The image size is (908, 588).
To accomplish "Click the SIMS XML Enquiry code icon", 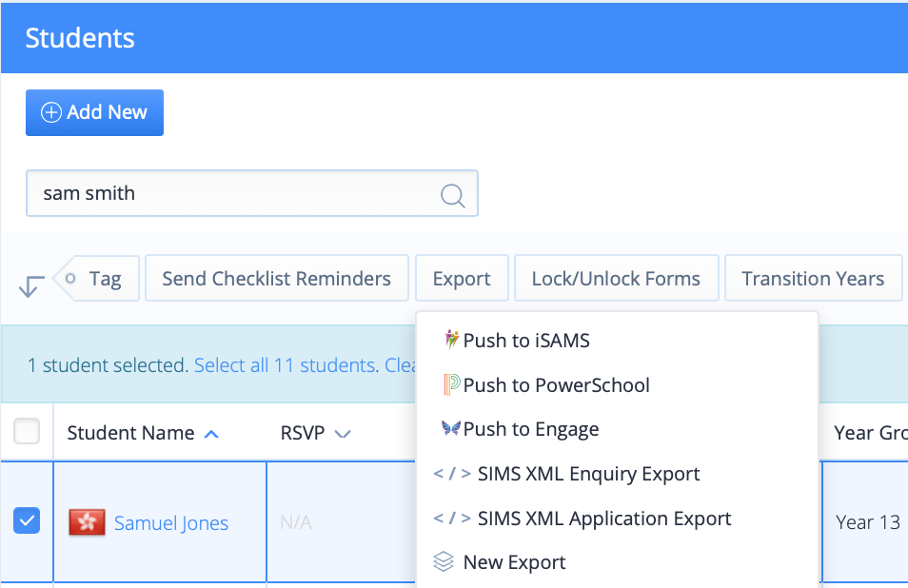I will [x=452, y=474].
